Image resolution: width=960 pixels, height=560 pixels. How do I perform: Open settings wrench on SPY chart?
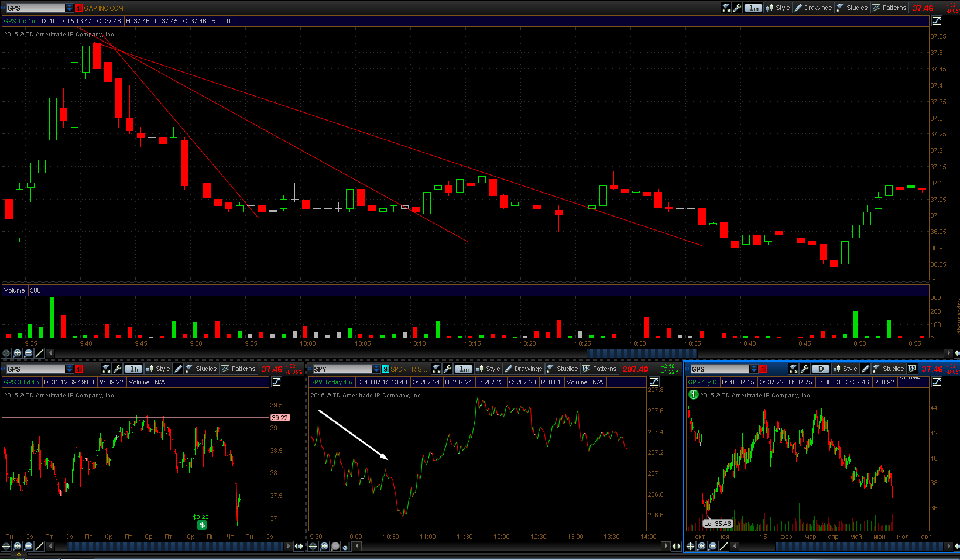[x=448, y=369]
